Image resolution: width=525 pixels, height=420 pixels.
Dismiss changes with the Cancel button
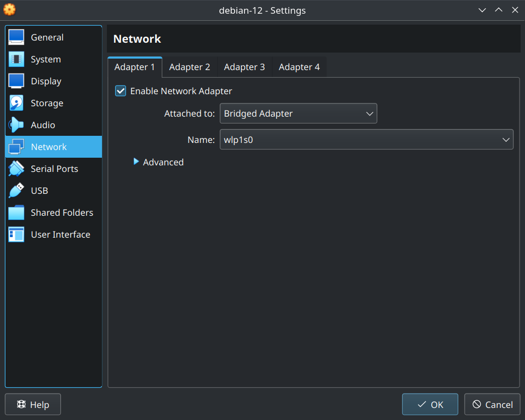[x=492, y=404]
